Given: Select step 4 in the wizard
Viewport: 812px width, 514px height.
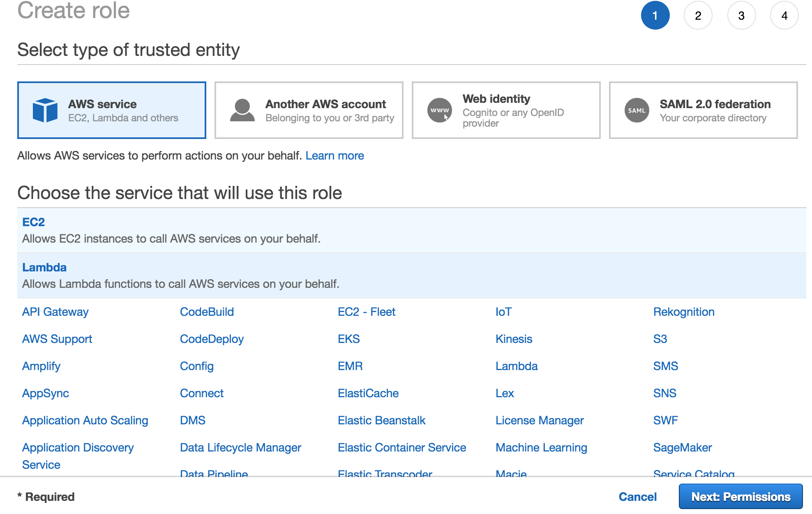Looking at the screenshot, I should pyautogui.click(x=784, y=16).
